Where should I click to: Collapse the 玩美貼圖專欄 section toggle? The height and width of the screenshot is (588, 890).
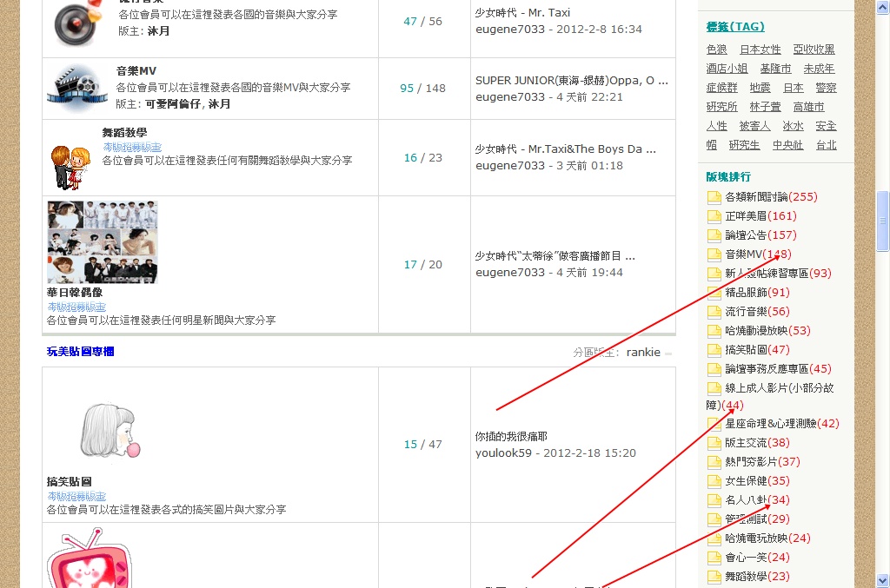668,353
